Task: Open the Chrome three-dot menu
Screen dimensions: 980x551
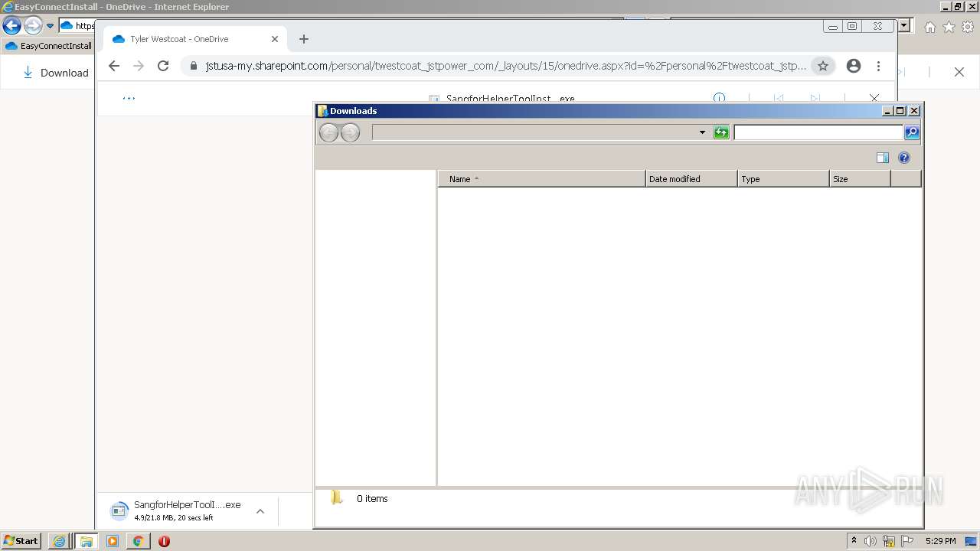Action: click(x=878, y=66)
